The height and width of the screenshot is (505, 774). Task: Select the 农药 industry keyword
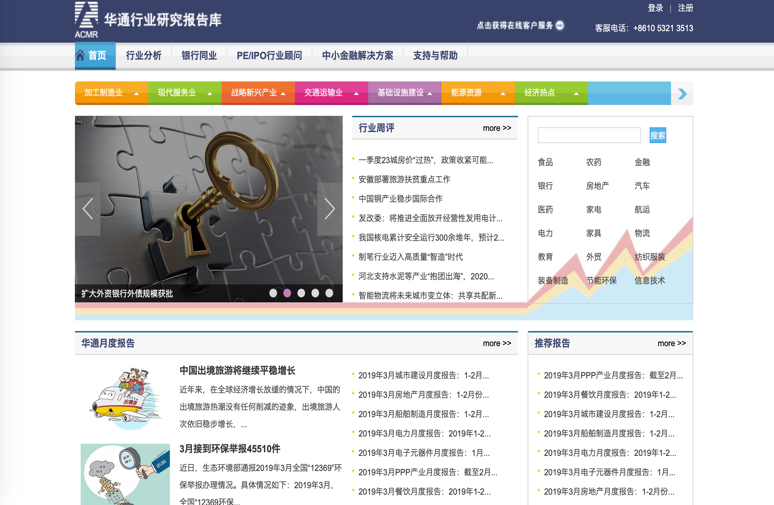pyautogui.click(x=594, y=162)
